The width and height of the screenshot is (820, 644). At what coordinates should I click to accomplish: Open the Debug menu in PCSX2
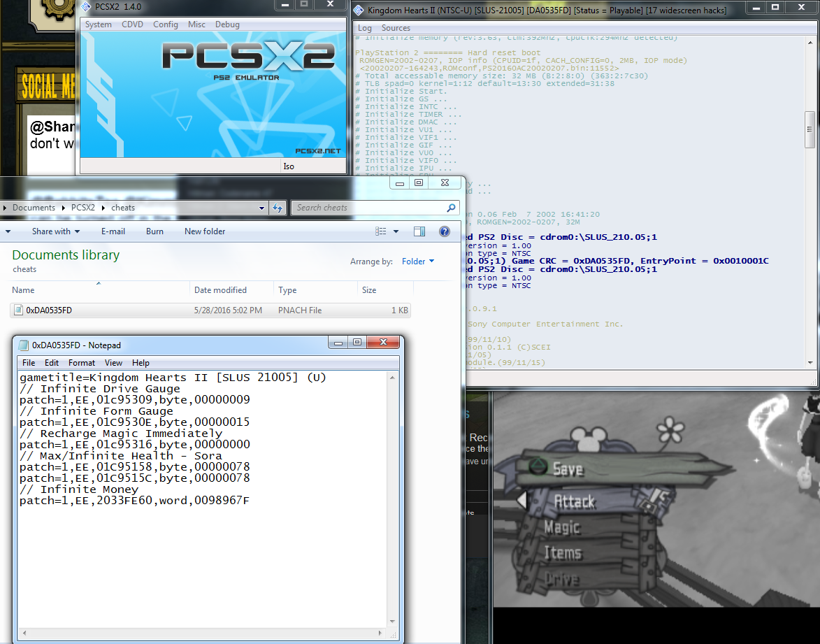pos(227,24)
